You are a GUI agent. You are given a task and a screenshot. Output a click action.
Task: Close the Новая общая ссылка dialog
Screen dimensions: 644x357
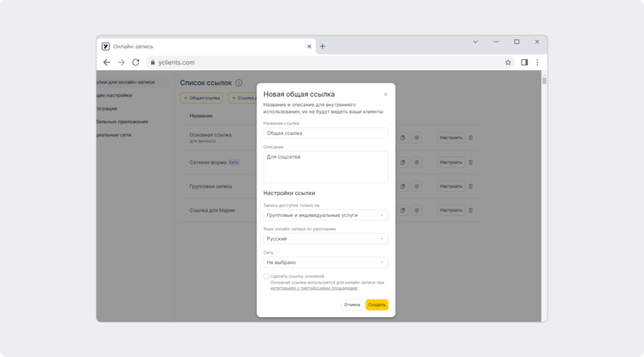pyautogui.click(x=386, y=94)
